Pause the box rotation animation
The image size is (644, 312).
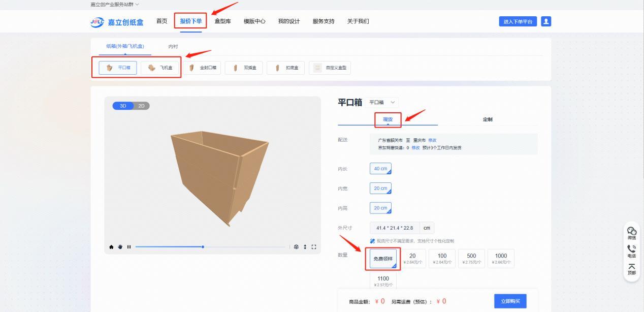click(129, 247)
